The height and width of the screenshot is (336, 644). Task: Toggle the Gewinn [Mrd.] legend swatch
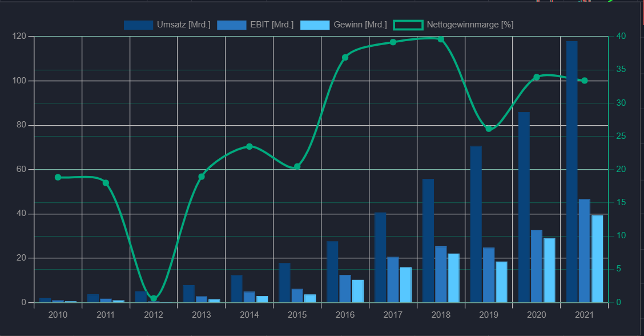coord(315,25)
